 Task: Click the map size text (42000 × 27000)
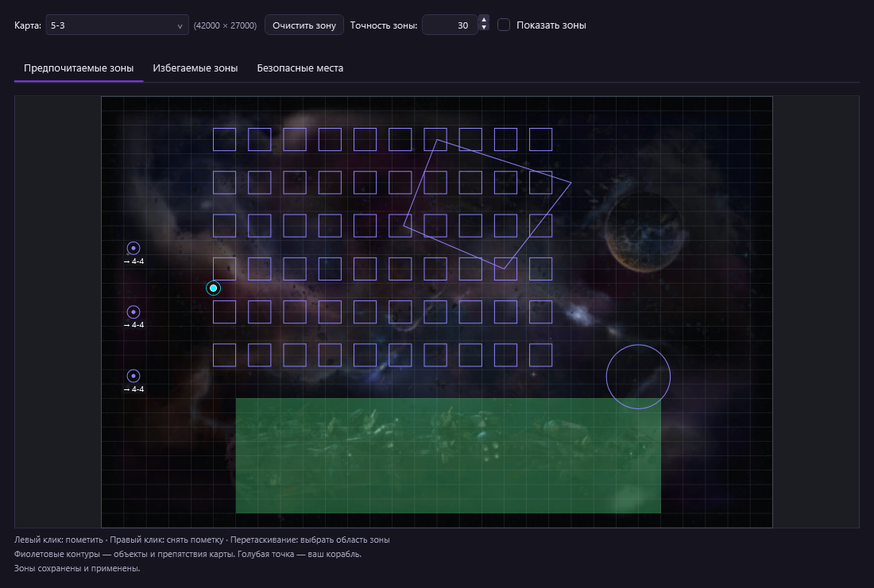click(225, 25)
